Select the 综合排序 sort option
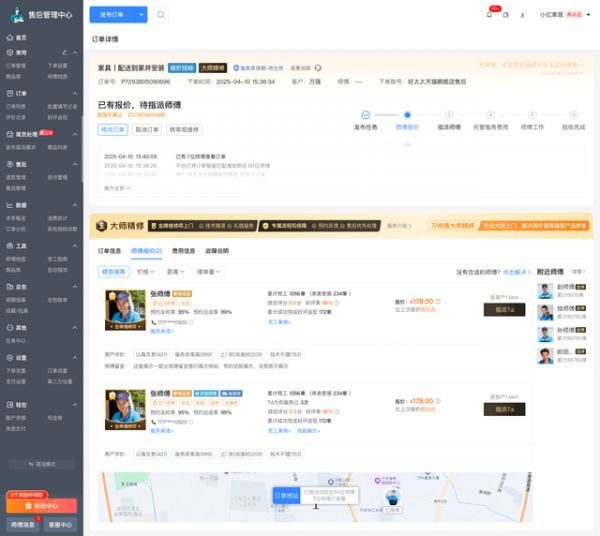Viewport: 600px width, 536px height. coord(113,271)
